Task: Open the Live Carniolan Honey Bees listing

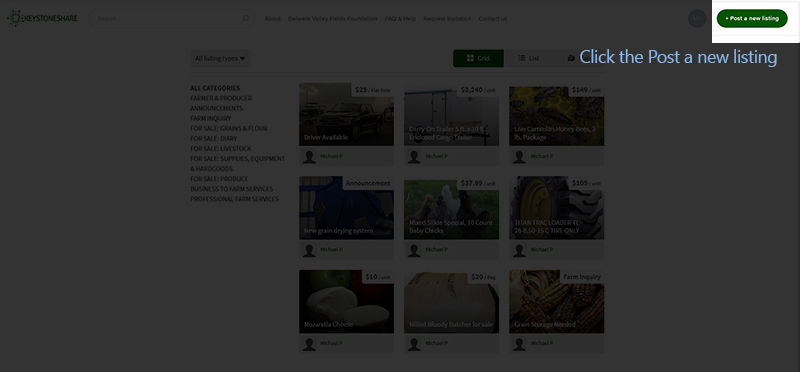Action: (x=556, y=114)
